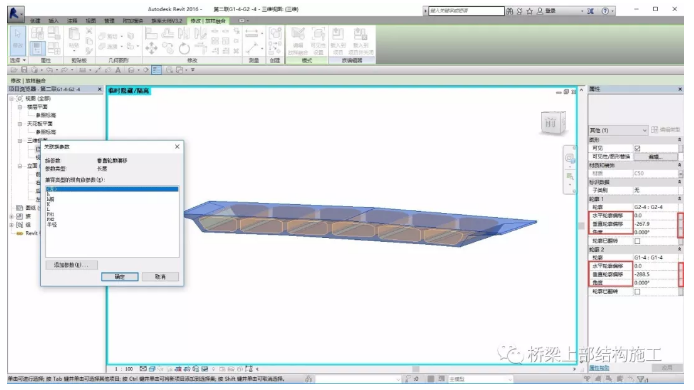Click Add Parameter button in dialog
Screen dimensions: 694x390
pyautogui.click(x=71, y=265)
